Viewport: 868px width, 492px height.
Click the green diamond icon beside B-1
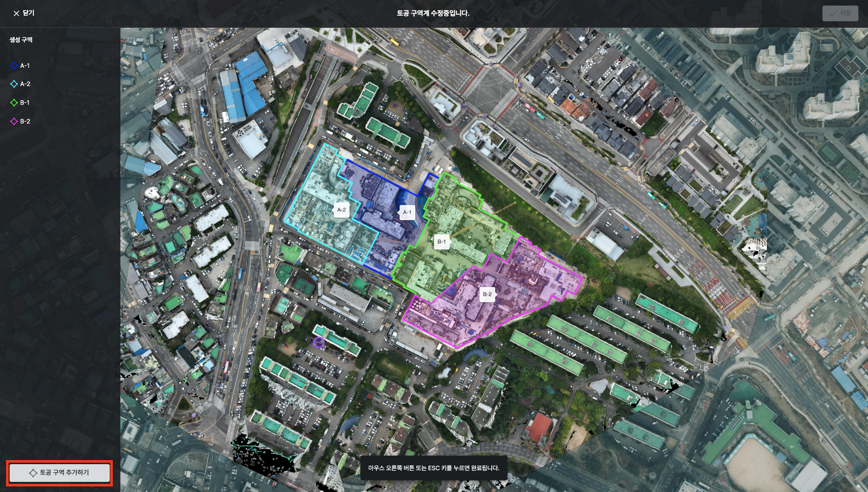[14, 103]
